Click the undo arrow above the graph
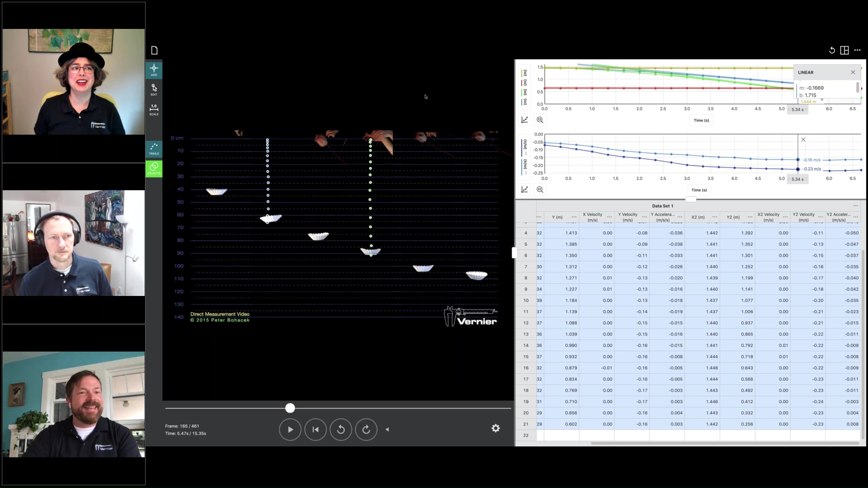 (x=832, y=50)
